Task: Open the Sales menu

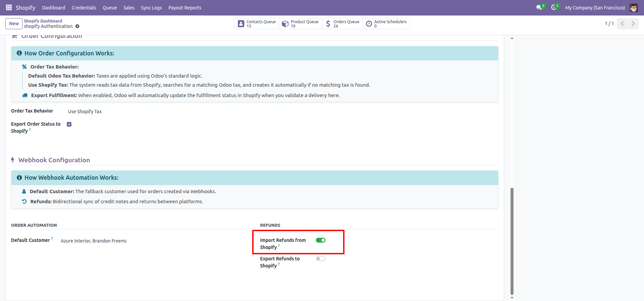Action: (129, 7)
